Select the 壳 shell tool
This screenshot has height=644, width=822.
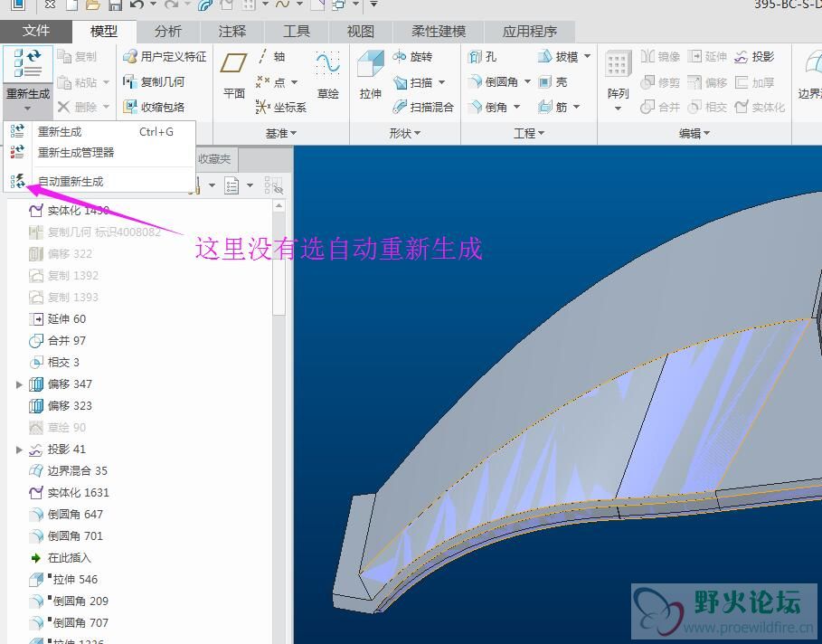(553, 82)
